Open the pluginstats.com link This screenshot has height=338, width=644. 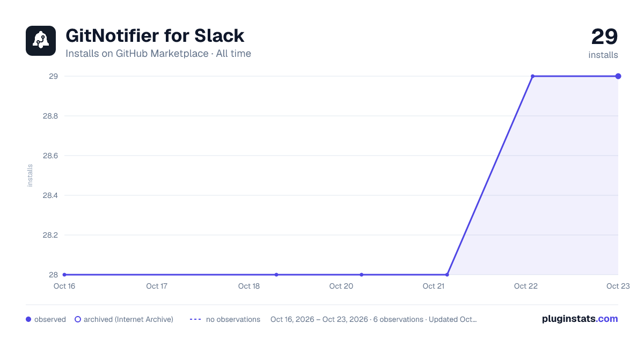click(580, 319)
